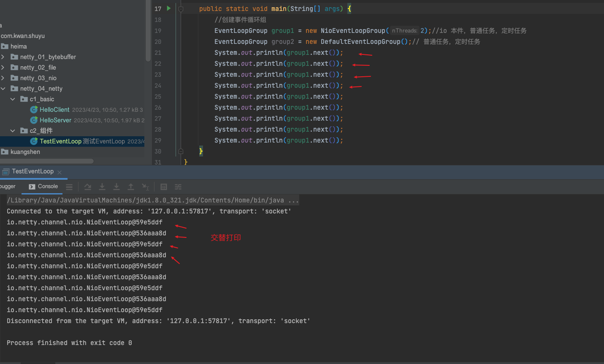Open the Evaluate Expression calculator icon
This screenshot has height=364, width=604.
[164, 187]
